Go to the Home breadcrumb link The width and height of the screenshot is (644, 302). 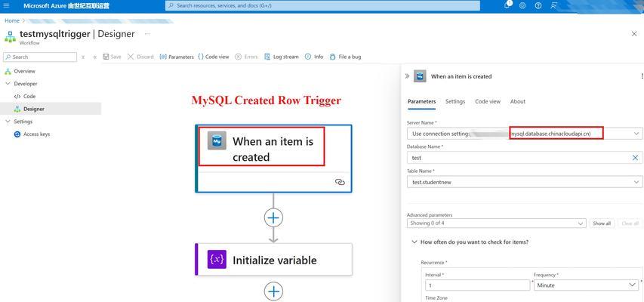click(12, 20)
